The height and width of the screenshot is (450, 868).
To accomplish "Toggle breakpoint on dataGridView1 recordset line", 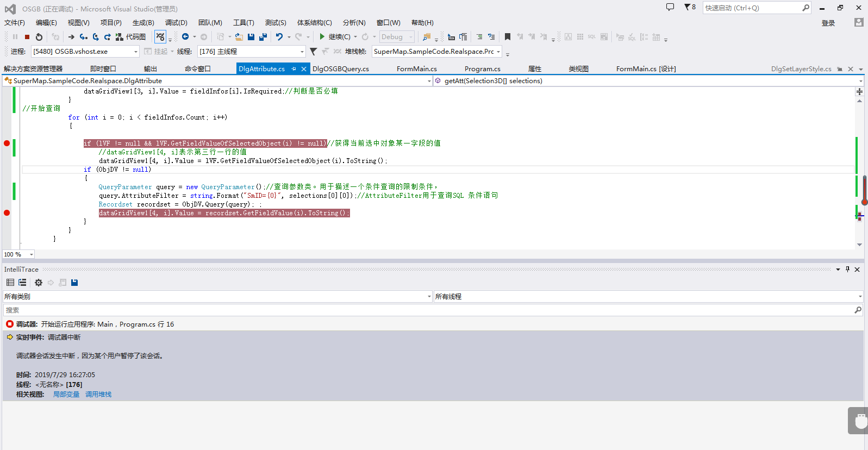I will pyautogui.click(x=7, y=213).
